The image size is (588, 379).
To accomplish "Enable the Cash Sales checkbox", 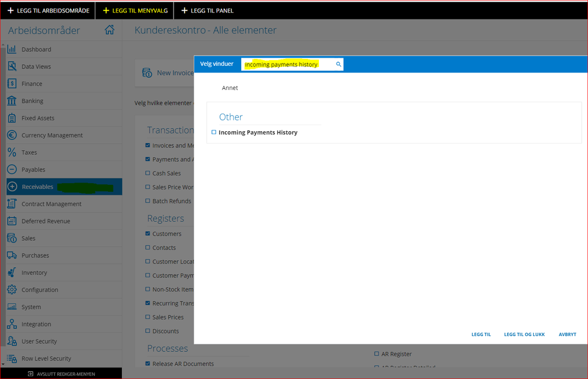I will [x=148, y=173].
